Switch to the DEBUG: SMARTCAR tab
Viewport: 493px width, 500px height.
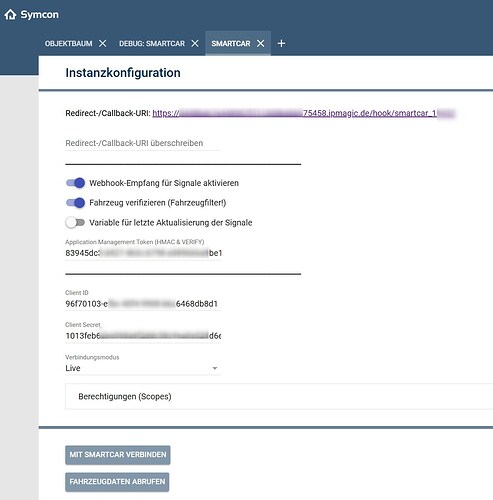click(152, 44)
